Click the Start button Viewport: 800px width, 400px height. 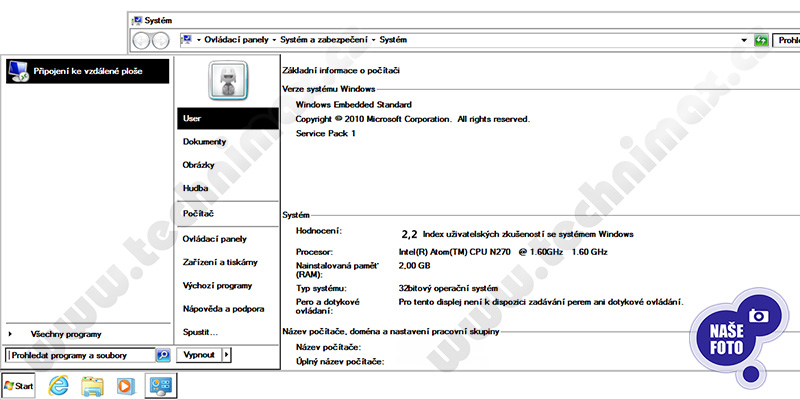[x=18, y=386]
